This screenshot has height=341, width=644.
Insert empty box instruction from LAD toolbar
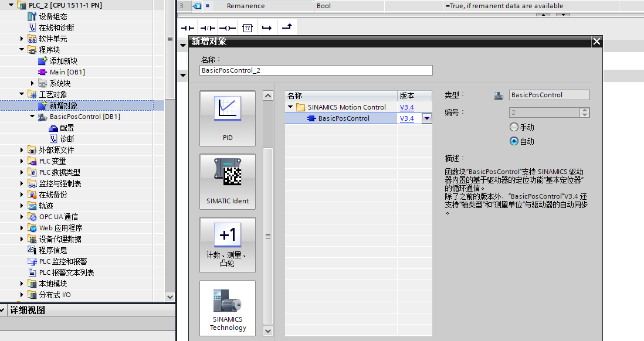click(248, 28)
